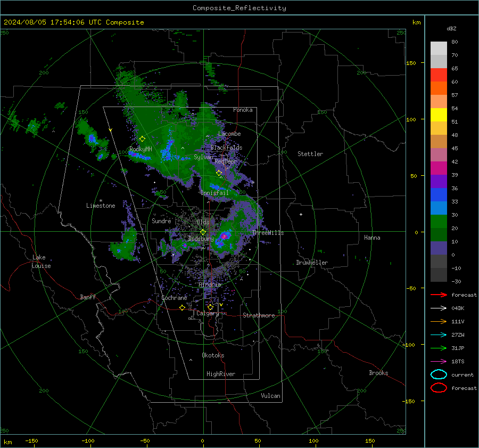Select the Cochrane label
The height and width of the screenshot is (448, 479).
coord(174,298)
